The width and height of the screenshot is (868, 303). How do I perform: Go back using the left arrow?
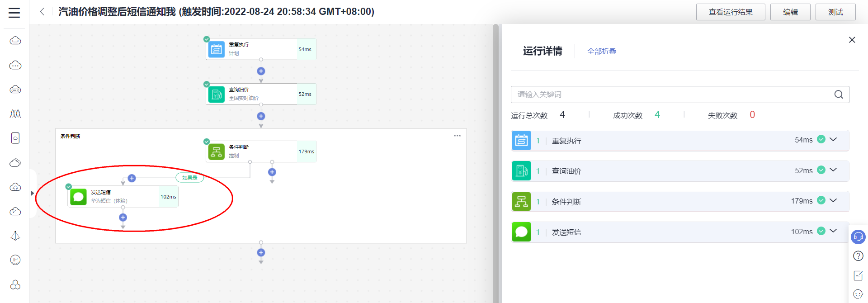click(x=42, y=12)
